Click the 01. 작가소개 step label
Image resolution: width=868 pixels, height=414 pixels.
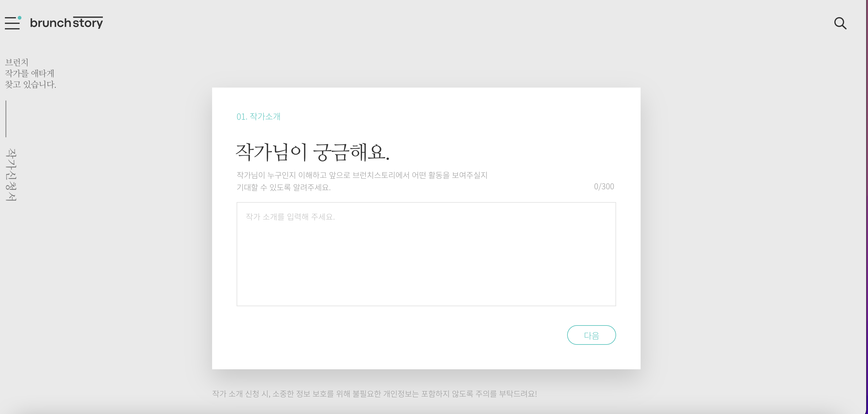pyautogui.click(x=258, y=116)
